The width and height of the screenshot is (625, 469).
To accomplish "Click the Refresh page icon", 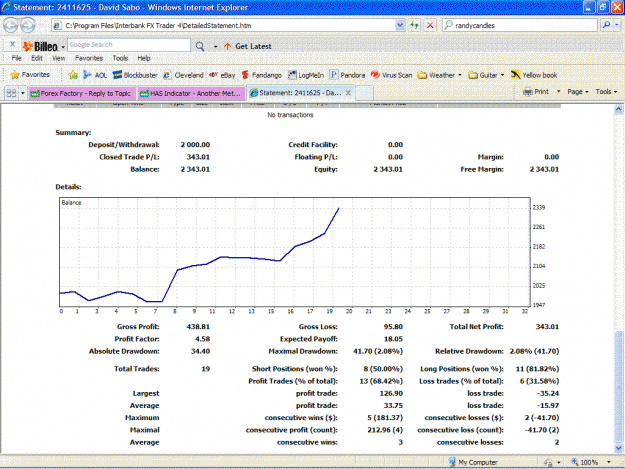I will point(415,26).
